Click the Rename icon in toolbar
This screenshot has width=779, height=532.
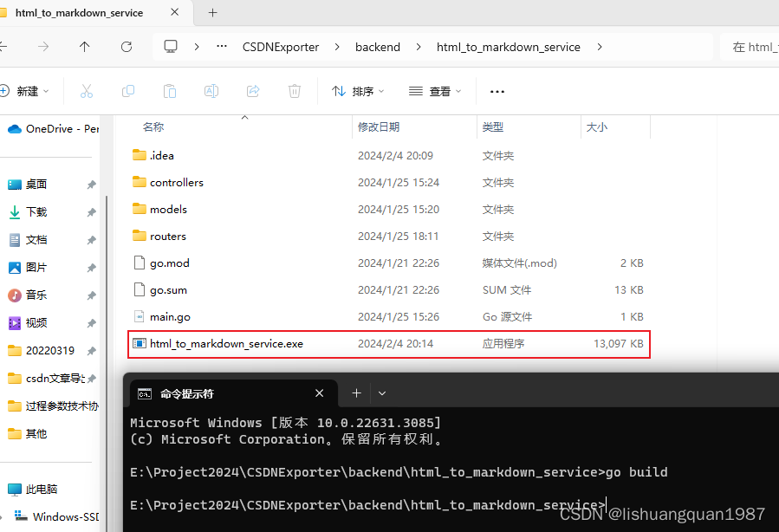pyautogui.click(x=211, y=91)
